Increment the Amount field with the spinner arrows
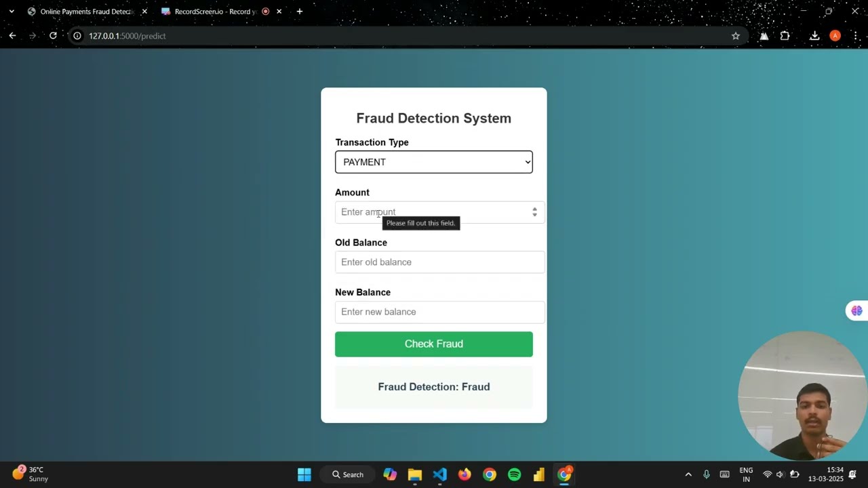This screenshot has height=488, width=868. (x=534, y=209)
